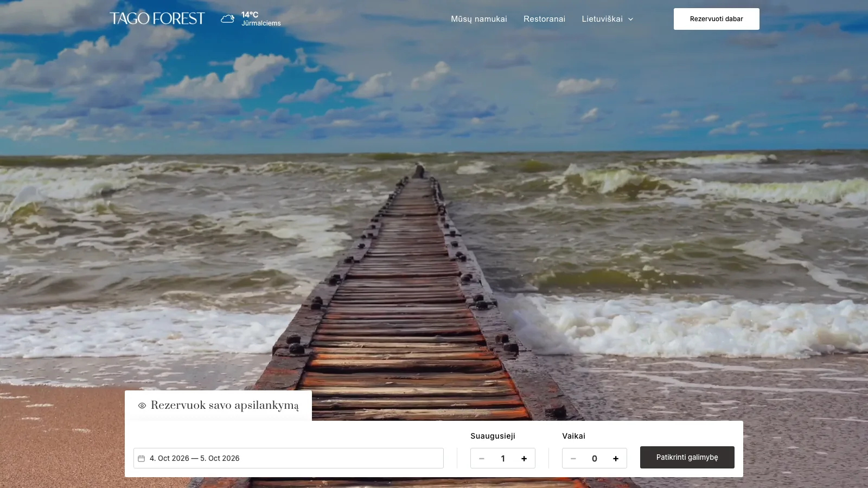
Task: Decrease the Suaugusieji adult count
Action: (x=482, y=459)
